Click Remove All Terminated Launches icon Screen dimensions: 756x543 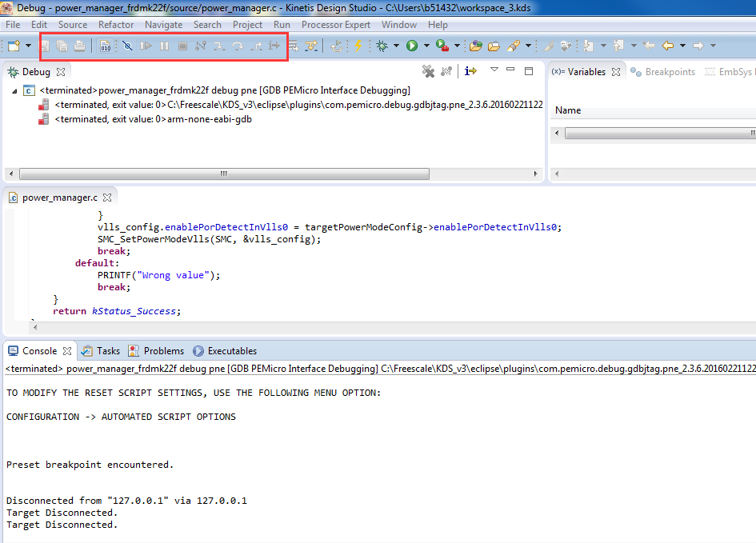(428, 71)
